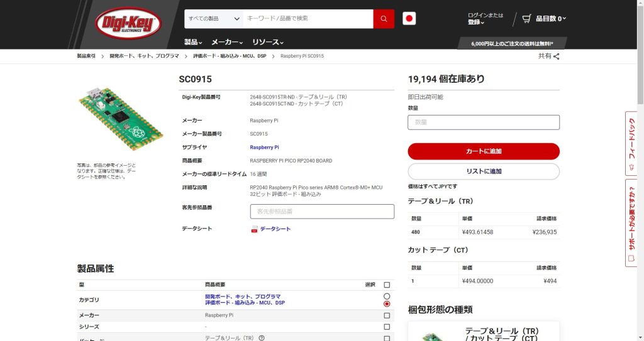Check the テープ&リール packaging attribute checkbox

pos(387,338)
